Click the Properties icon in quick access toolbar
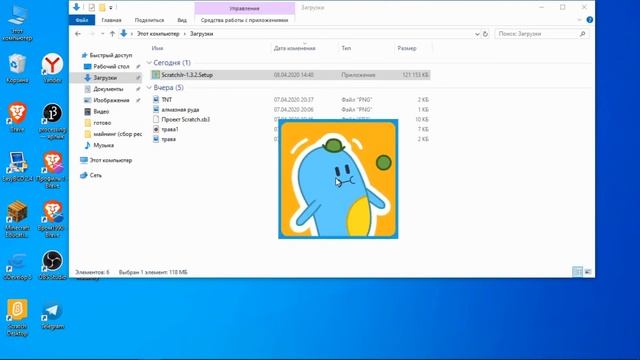The width and height of the screenshot is (640, 360). point(91,7)
